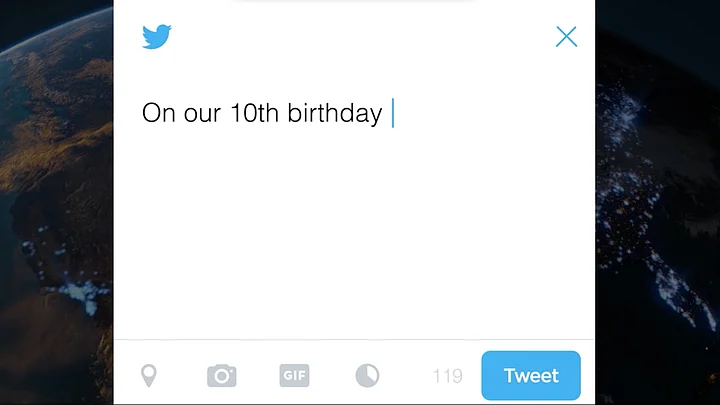Open the GIF picker
Image resolution: width=720 pixels, height=405 pixels.
tap(294, 376)
